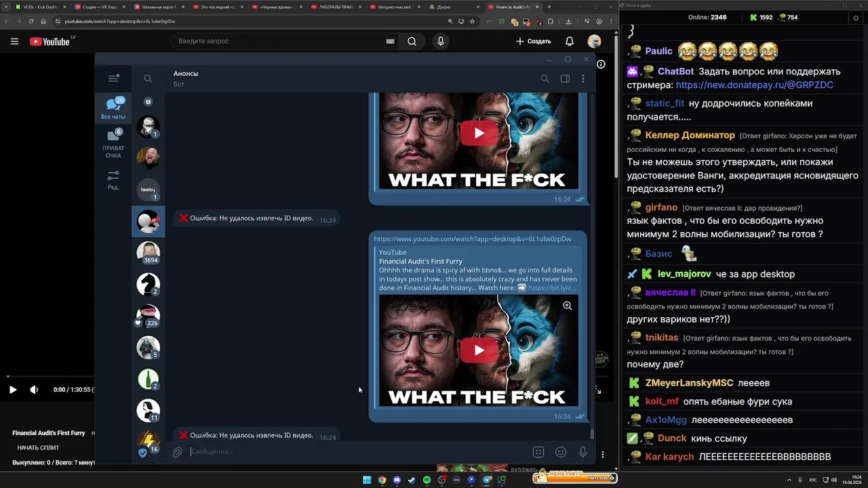This screenshot has width=868, height=488.
Task: Open Spotify from the taskbar
Action: tap(427, 480)
